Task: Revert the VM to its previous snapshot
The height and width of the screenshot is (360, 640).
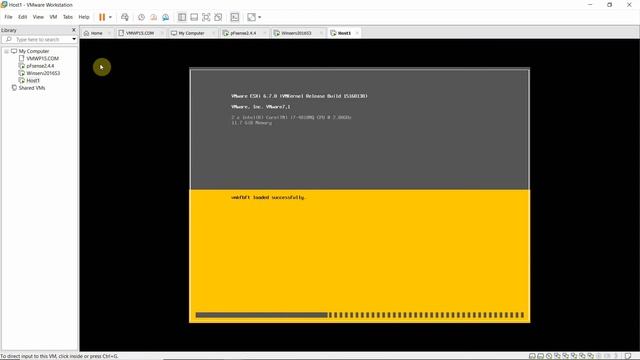Action: pos(153,17)
